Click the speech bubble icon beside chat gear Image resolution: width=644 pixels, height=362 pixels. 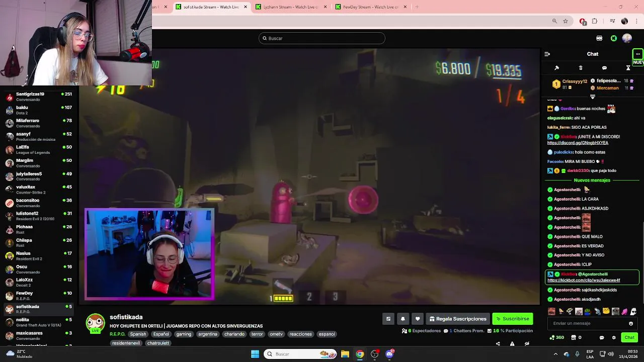point(601,337)
